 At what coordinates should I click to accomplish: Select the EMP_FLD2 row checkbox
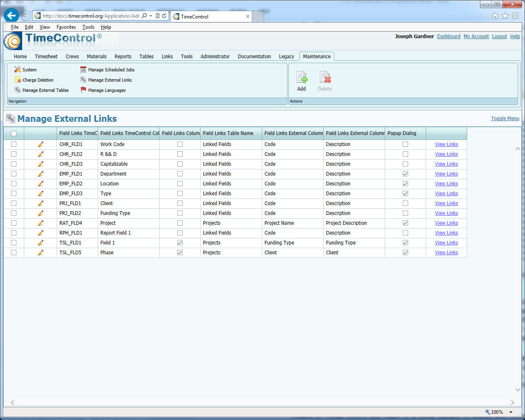pyautogui.click(x=14, y=184)
